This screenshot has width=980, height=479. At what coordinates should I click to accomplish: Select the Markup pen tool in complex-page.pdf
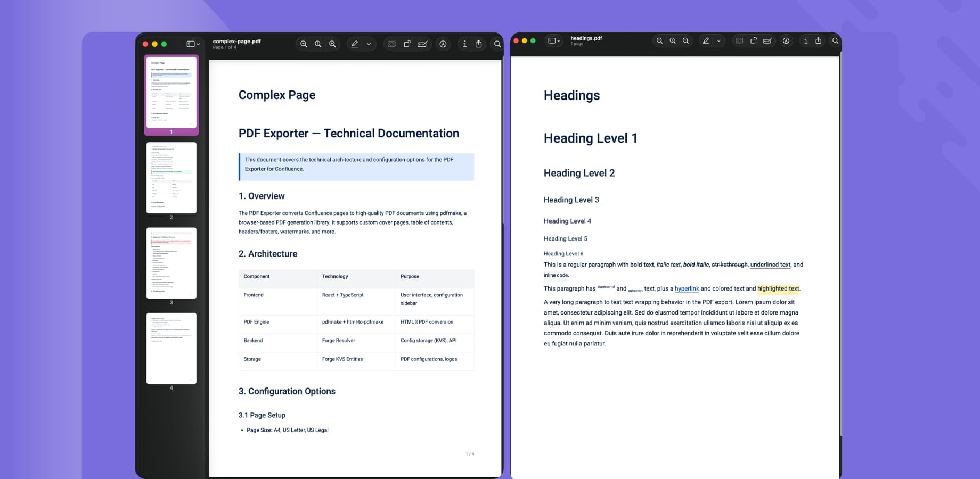pos(354,44)
